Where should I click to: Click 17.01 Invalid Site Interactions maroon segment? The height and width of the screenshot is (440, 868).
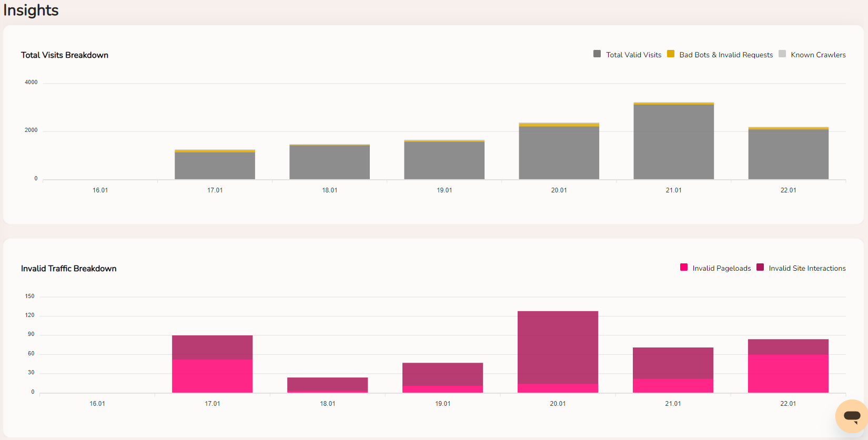(212, 347)
